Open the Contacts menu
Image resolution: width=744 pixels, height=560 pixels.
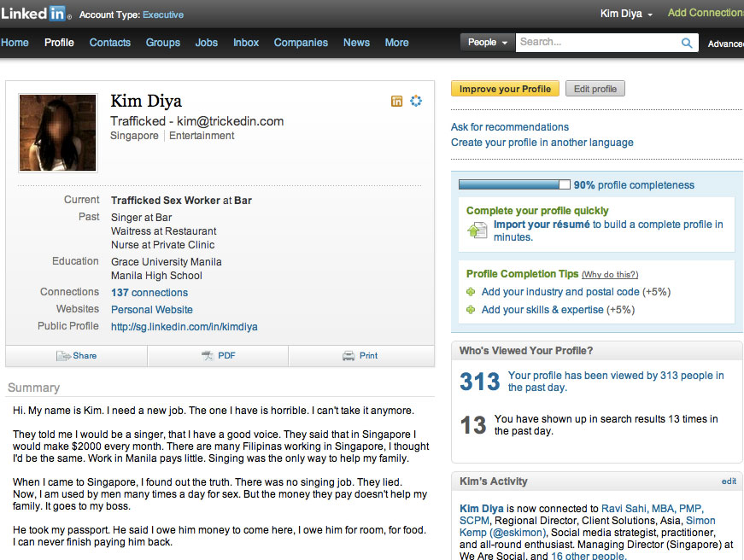pyautogui.click(x=110, y=43)
